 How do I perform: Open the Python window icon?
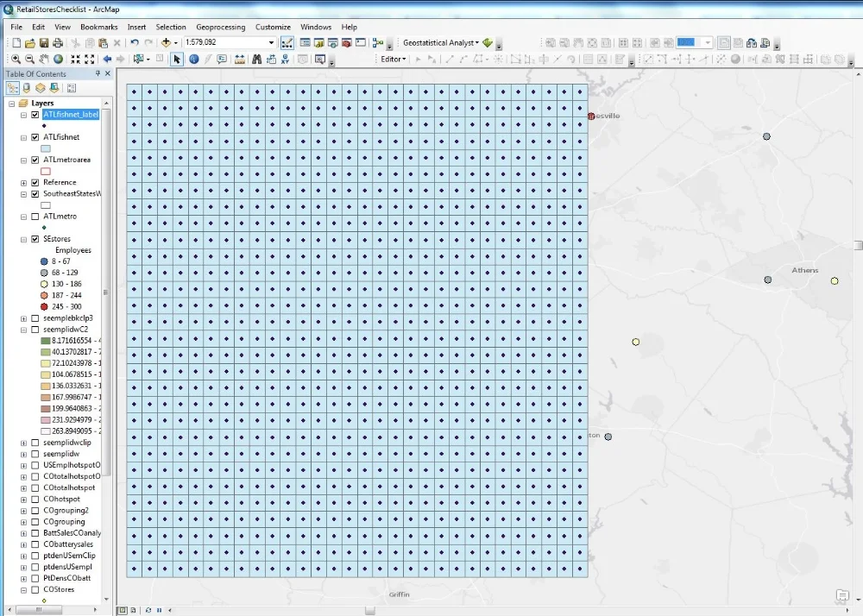[x=361, y=43]
